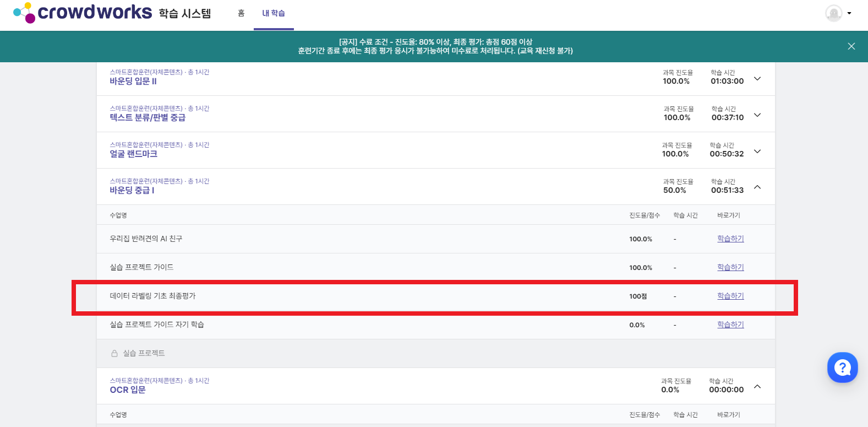This screenshot has width=868, height=427.
Task: Open the user profile avatar menu
Action: pyautogui.click(x=834, y=13)
